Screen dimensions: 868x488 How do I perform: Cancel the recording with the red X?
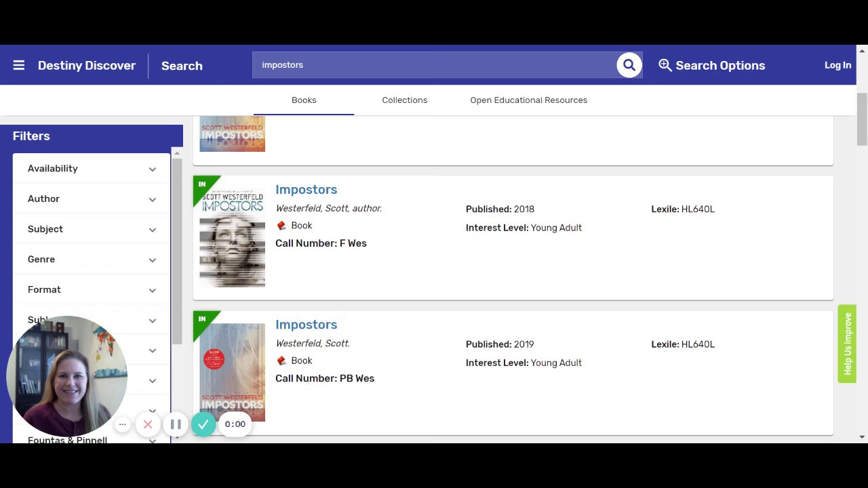[x=148, y=424]
